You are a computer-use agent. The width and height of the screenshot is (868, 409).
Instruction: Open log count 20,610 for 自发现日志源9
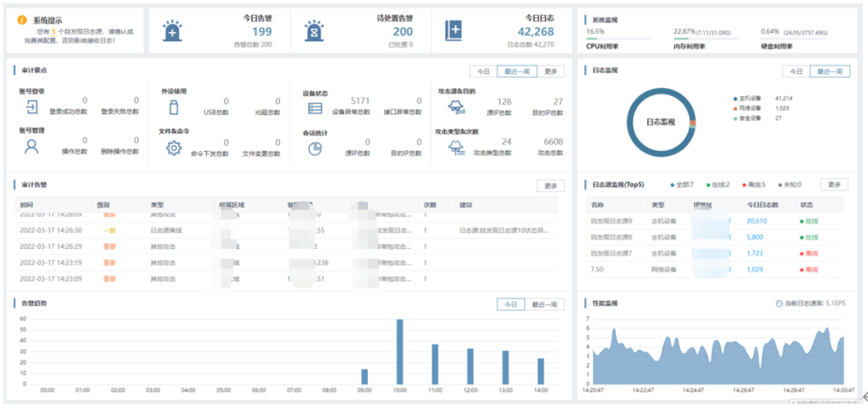[756, 221]
